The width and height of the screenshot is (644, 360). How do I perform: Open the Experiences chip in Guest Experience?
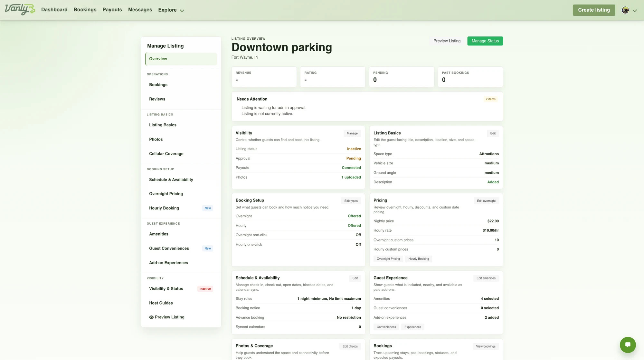[x=412, y=327]
